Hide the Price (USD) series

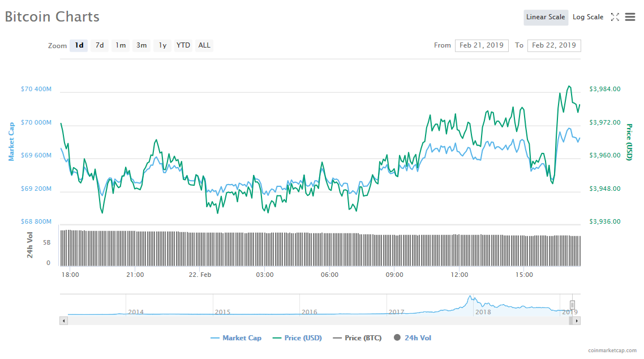[297, 338]
